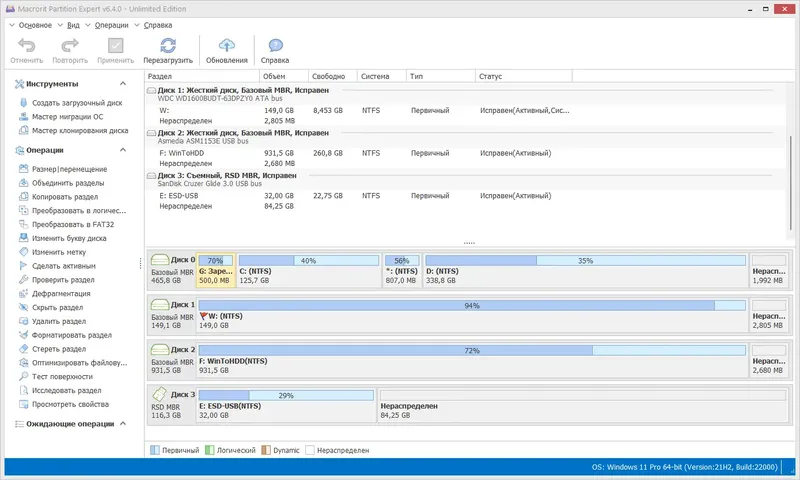
Task: Open the Основное menu
Action: [x=35, y=25]
